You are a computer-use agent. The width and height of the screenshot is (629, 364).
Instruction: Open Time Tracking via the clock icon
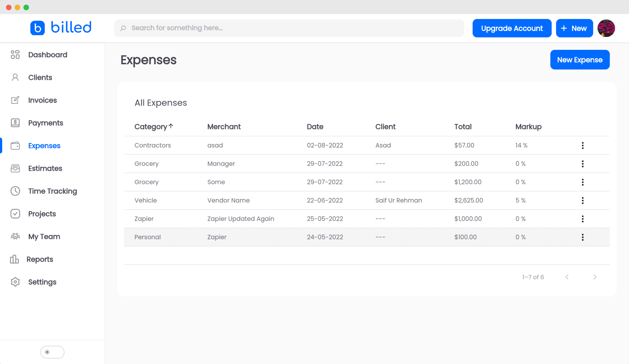[15, 191]
